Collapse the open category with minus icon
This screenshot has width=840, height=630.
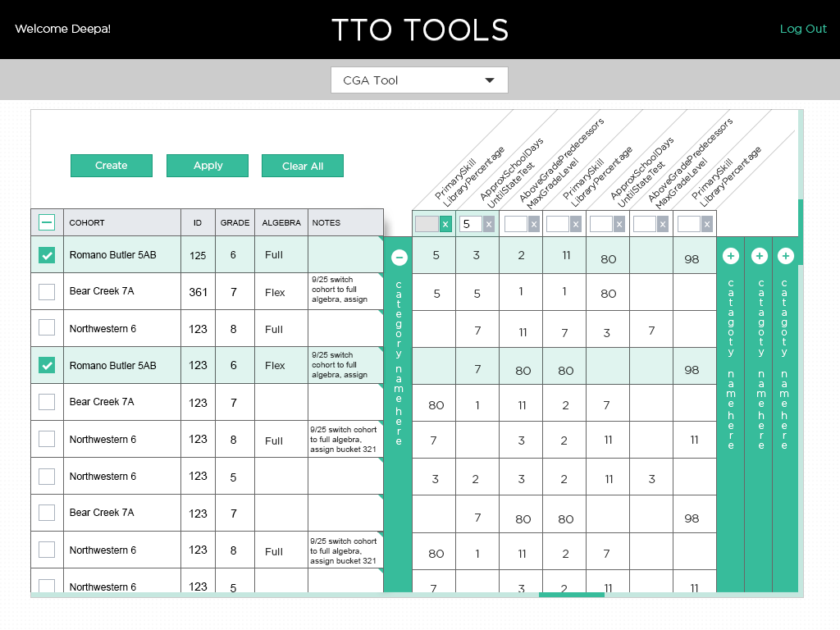pyautogui.click(x=399, y=258)
